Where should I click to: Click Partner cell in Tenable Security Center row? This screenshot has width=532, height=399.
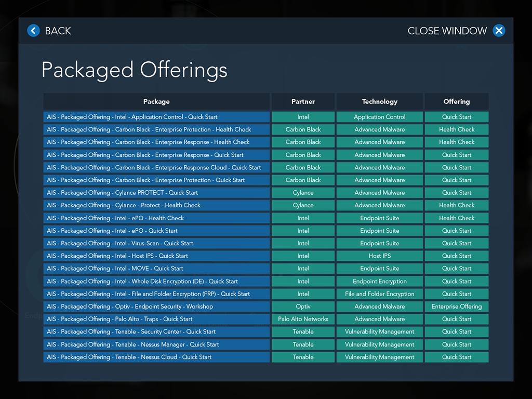tap(303, 331)
